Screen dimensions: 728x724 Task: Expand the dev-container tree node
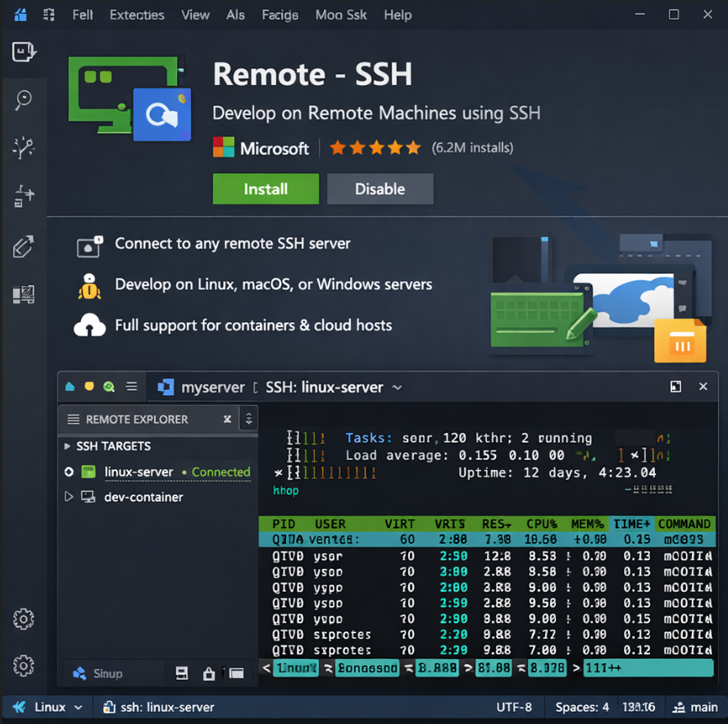pyautogui.click(x=69, y=496)
